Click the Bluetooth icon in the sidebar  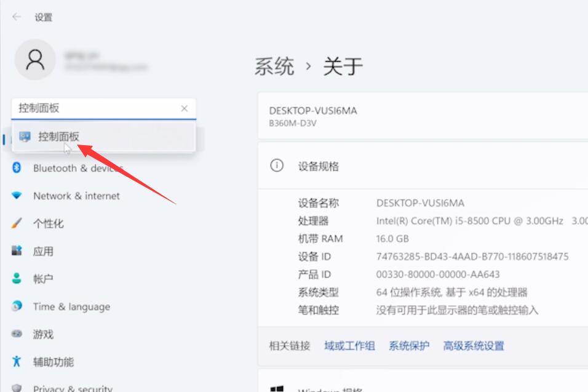point(17,167)
